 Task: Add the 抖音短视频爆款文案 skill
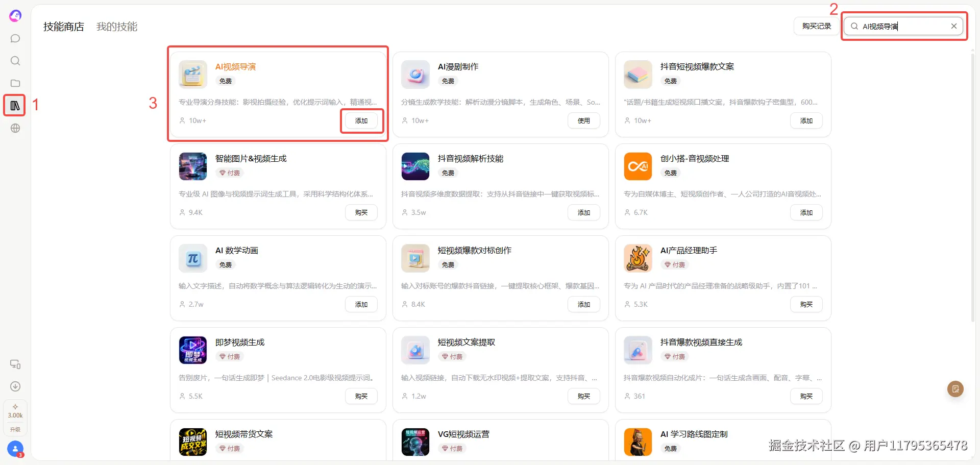[x=806, y=121]
